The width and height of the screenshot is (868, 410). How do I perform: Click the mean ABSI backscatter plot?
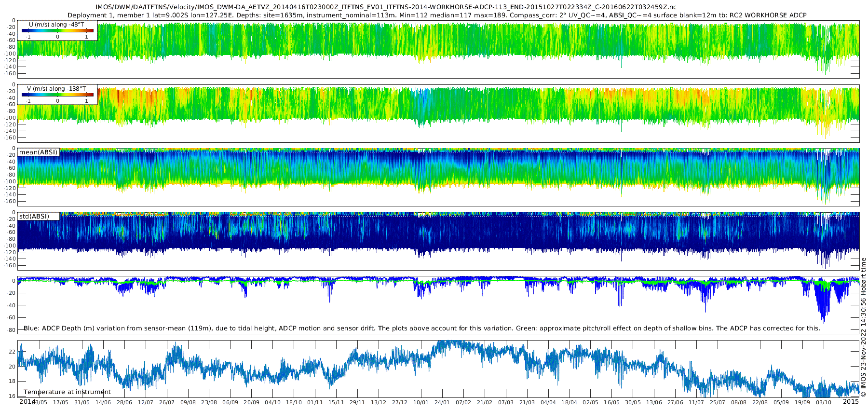tap(438, 177)
